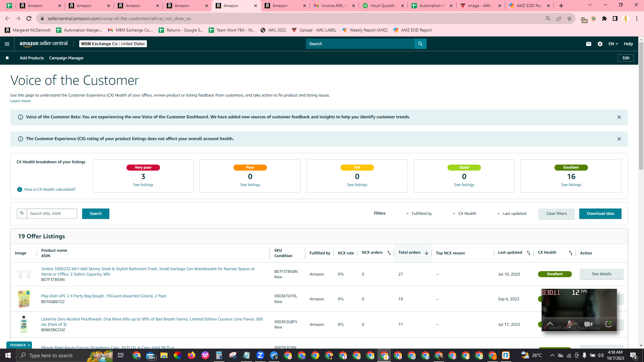
Task: See listings under Good
Action: point(464,185)
